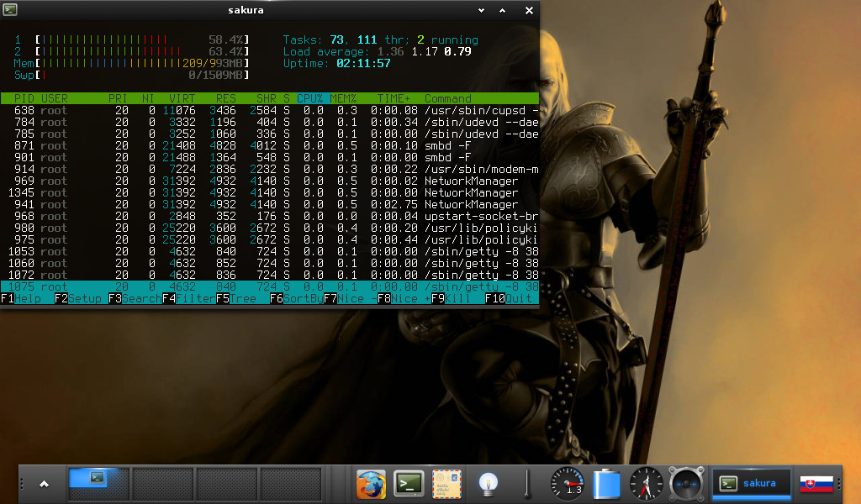Click the lightbulb icon in the panel
Screen dimensions: 861x504
pyautogui.click(x=488, y=484)
